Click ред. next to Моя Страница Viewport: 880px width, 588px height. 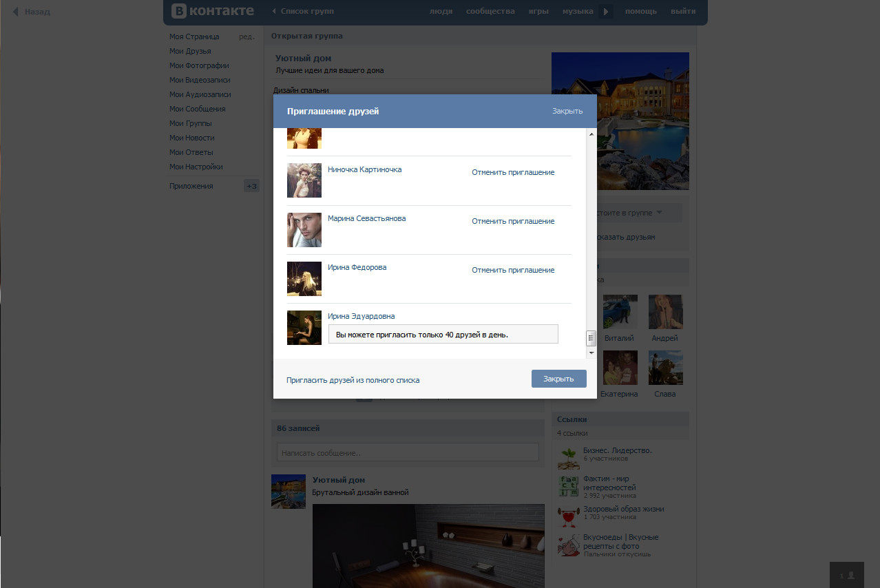tap(247, 36)
